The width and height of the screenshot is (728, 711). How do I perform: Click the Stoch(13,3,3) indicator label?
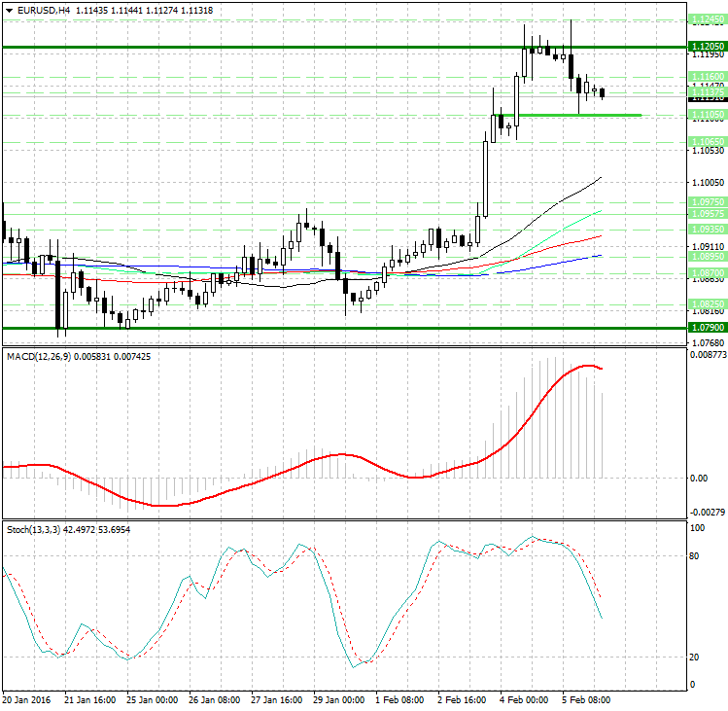34,529
